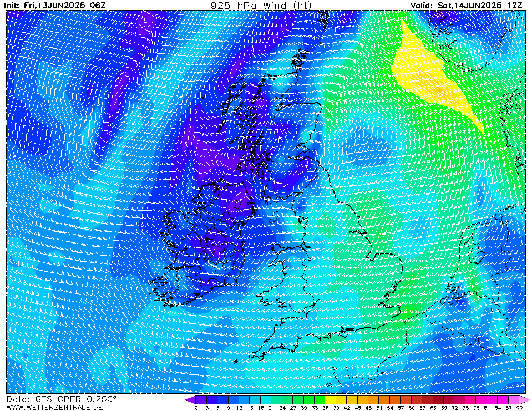Click the '21' legend scale label
The image size is (532, 411).
[271, 408]
